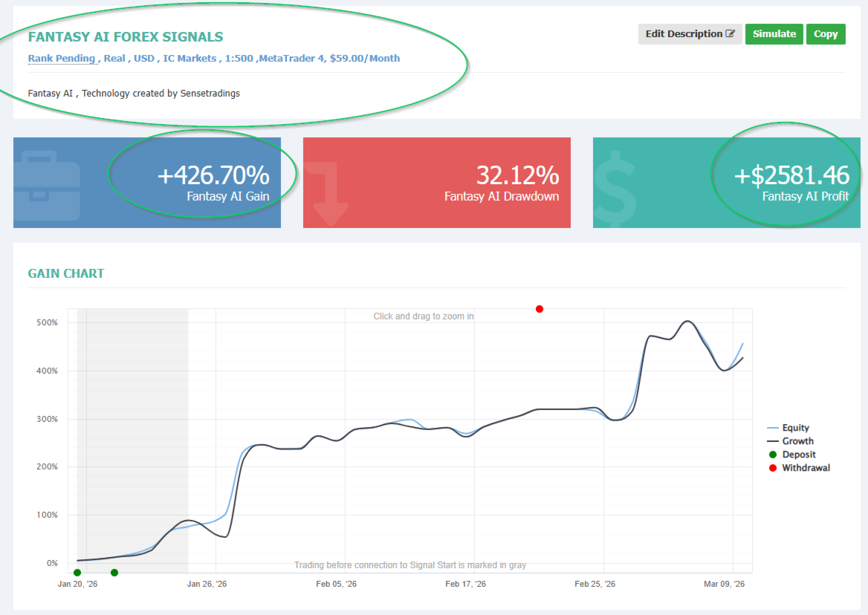Toggle the Equity series in the legend
868x615 pixels.
788,428
